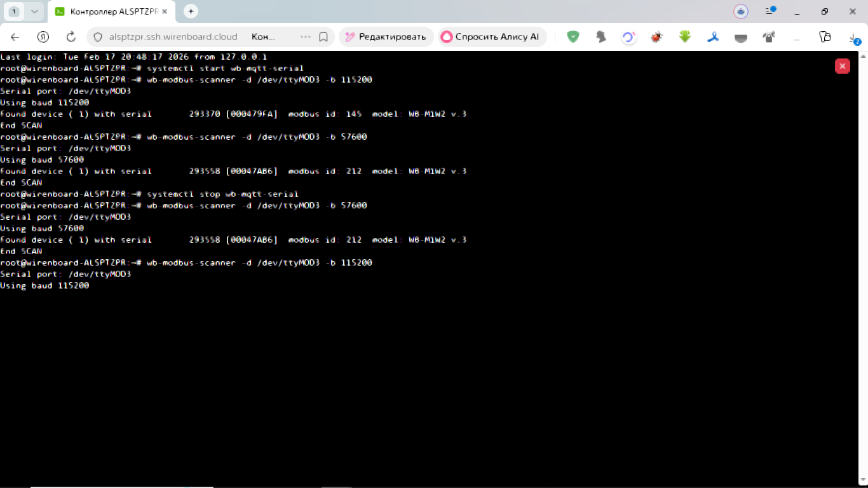
Task: Click the alsptzpr.ssh.wirenboard.cloud address field
Action: pyautogui.click(x=173, y=37)
